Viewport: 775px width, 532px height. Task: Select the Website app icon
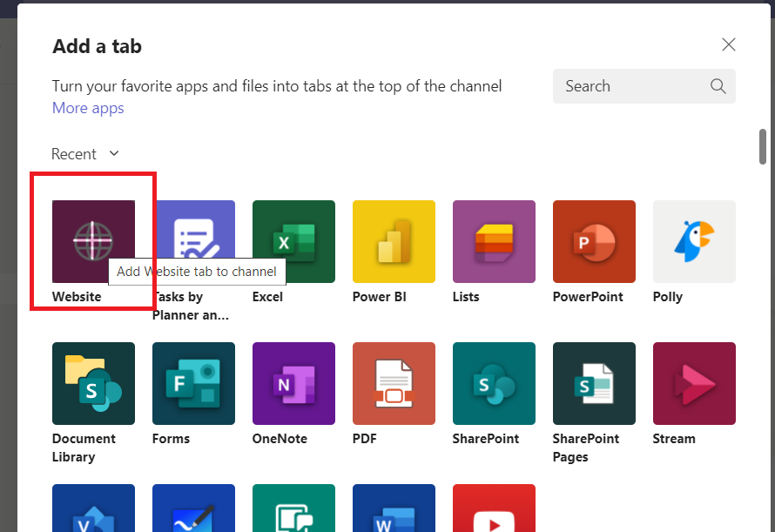click(93, 241)
